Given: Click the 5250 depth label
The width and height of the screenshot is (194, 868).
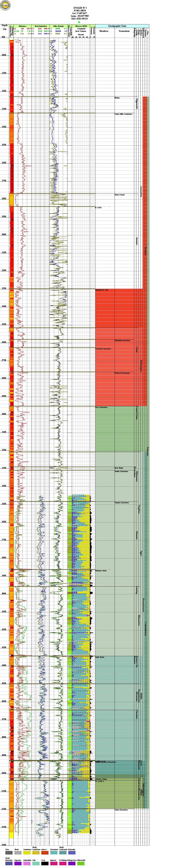Looking at the screenshot, I should pos(3,809).
